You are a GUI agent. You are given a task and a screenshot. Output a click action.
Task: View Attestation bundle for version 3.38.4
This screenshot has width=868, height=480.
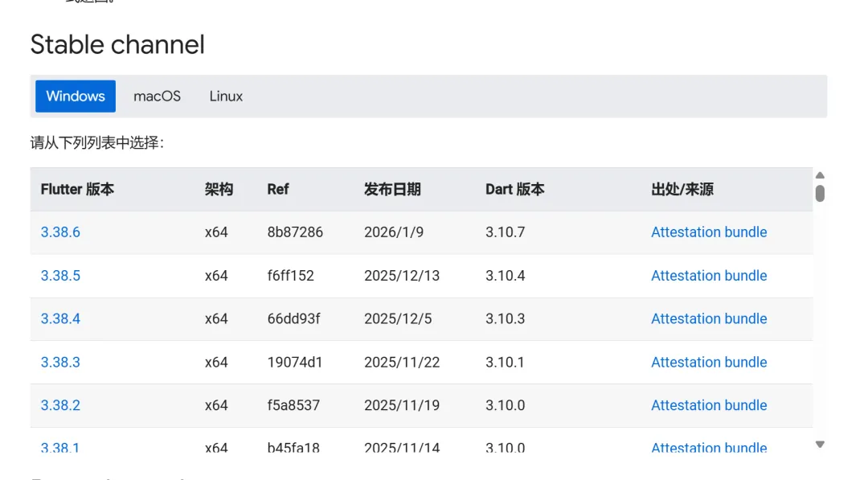709,319
